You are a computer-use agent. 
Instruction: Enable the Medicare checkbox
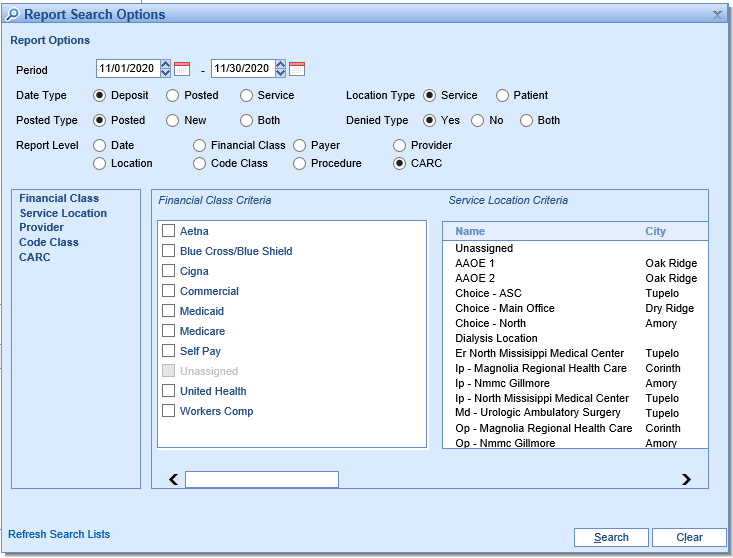(x=169, y=331)
